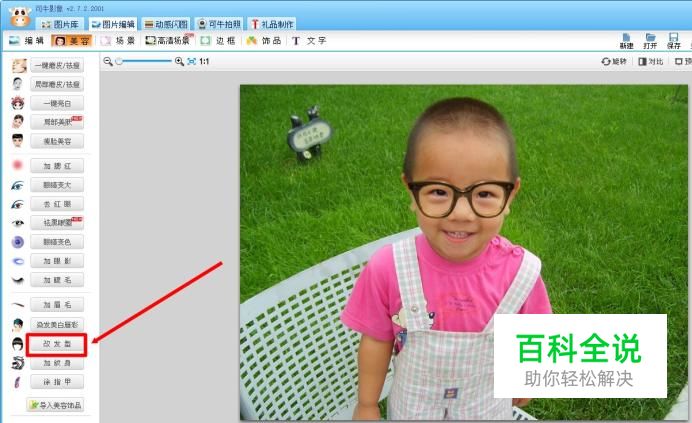
Task: Click the 新建 new file icon
Action: click(x=626, y=41)
